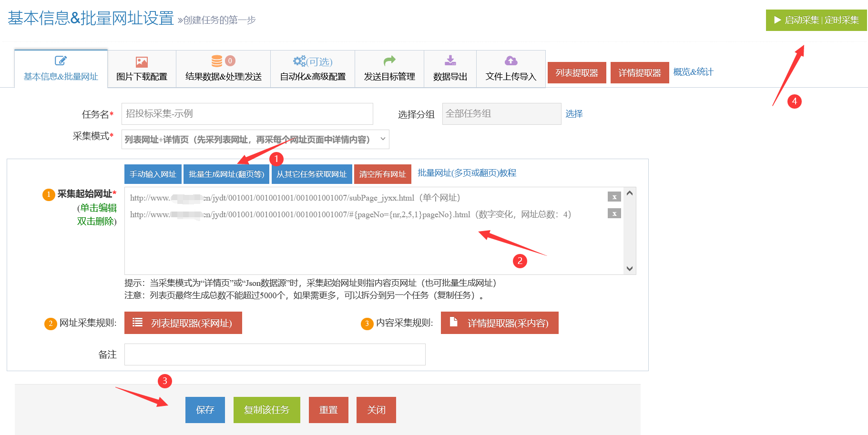Remove the second pageNo URL entry
Screen dimensions: 868x435
614,213
